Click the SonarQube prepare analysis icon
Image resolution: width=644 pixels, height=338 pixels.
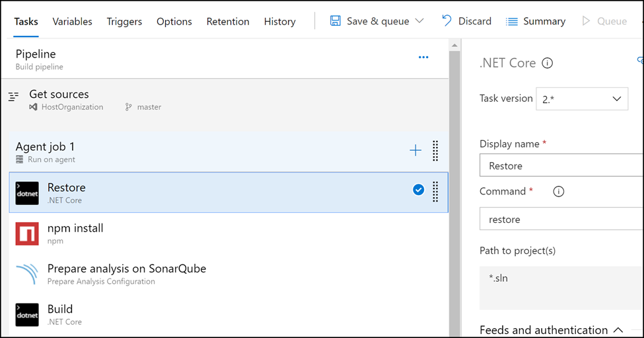click(x=27, y=273)
